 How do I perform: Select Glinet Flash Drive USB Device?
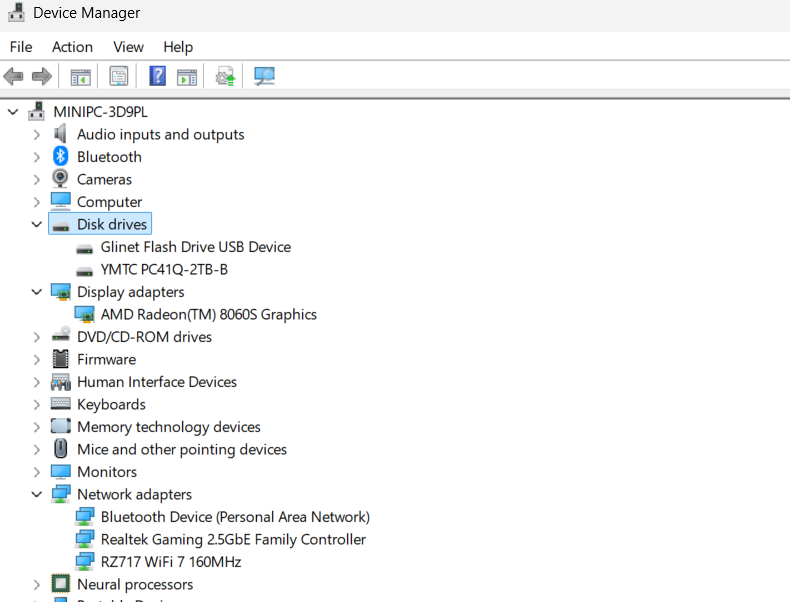coord(195,247)
